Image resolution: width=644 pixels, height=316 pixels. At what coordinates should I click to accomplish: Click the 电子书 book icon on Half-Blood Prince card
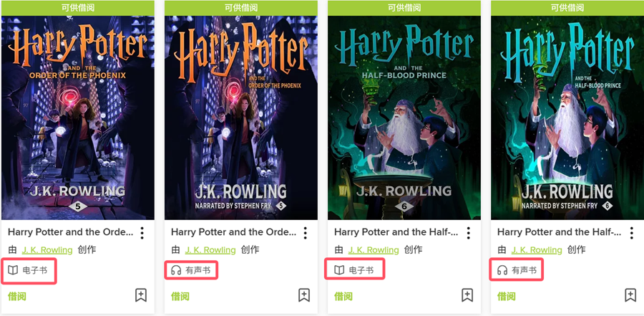(339, 270)
